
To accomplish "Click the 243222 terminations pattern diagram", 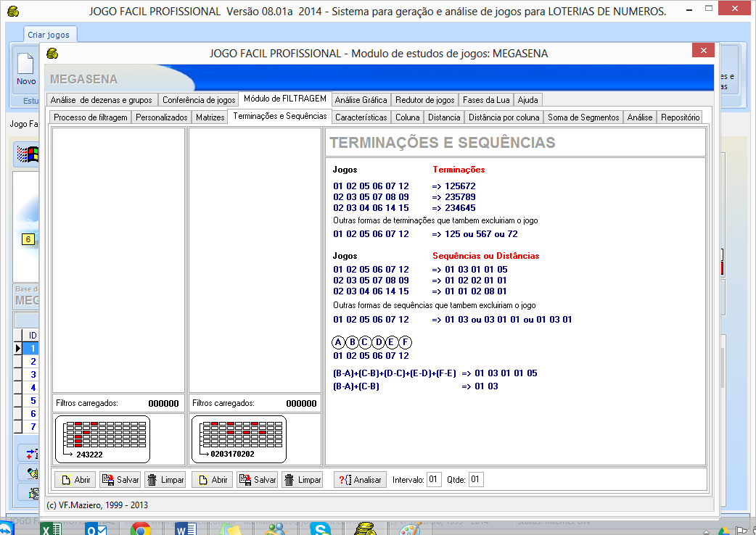I will point(102,439).
